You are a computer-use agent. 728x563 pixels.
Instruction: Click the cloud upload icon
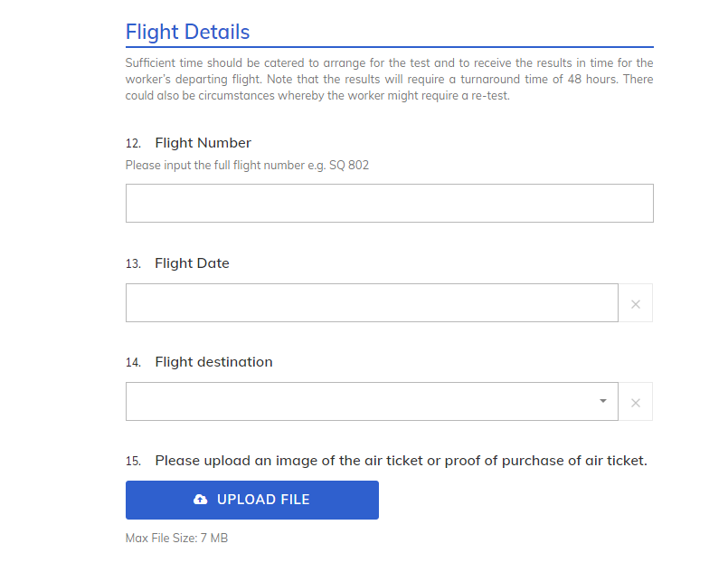[x=200, y=500]
